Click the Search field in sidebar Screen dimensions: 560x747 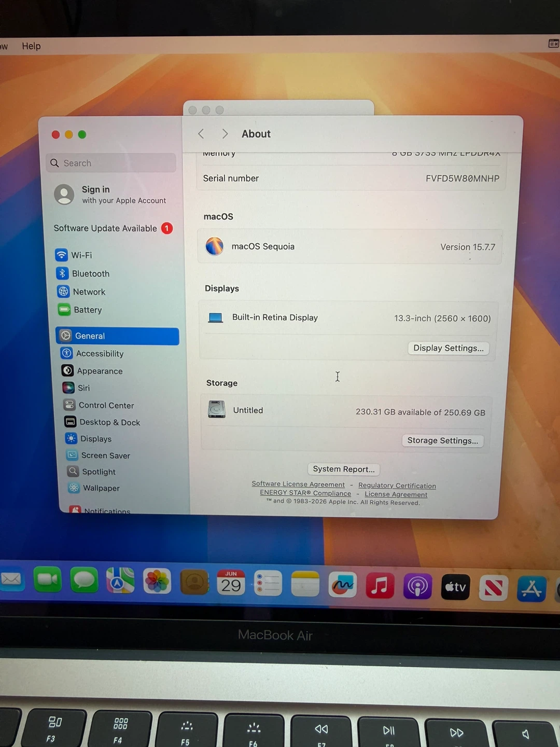pyautogui.click(x=111, y=163)
